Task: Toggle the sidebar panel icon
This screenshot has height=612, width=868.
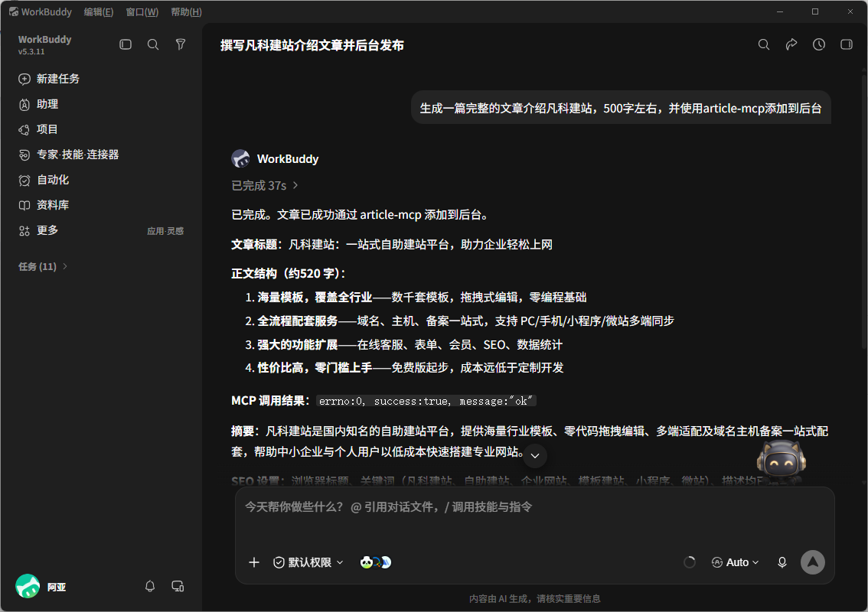Action: pyautogui.click(x=126, y=44)
